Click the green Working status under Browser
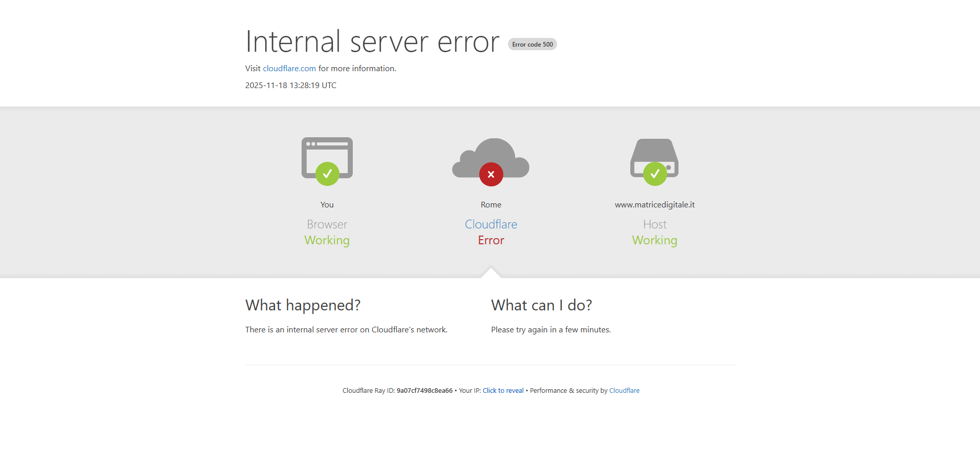 (327, 240)
